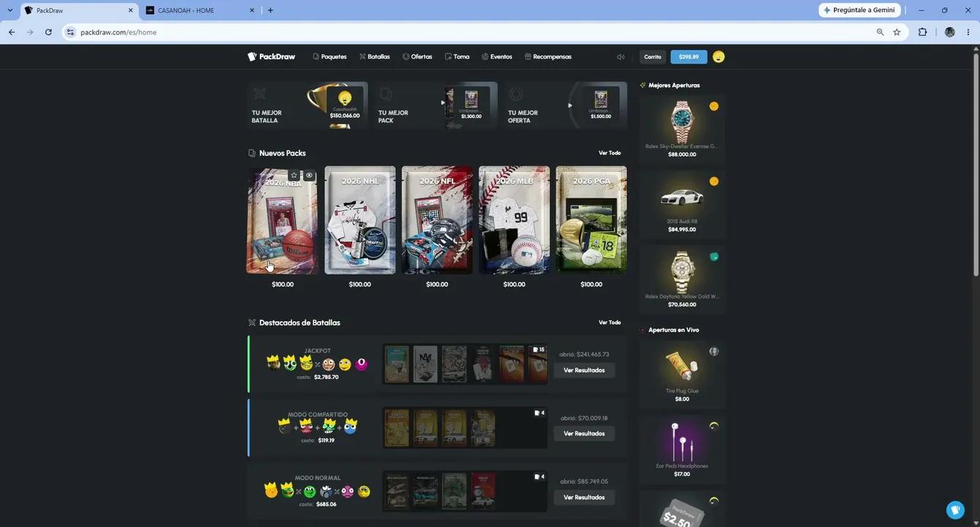The width and height of the screenshot is (980, 527).
Task: Open a new browser tab with the plus icon
Action: 270,10
